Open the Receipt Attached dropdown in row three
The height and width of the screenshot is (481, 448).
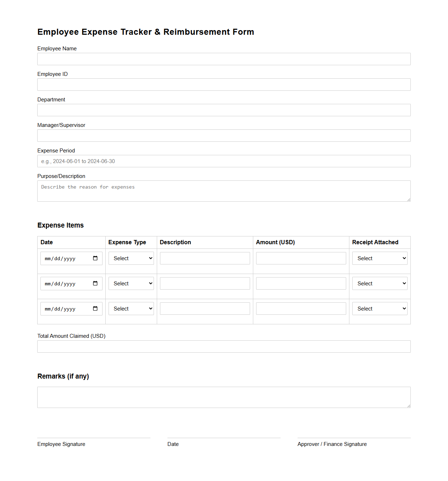pos(379,309)
